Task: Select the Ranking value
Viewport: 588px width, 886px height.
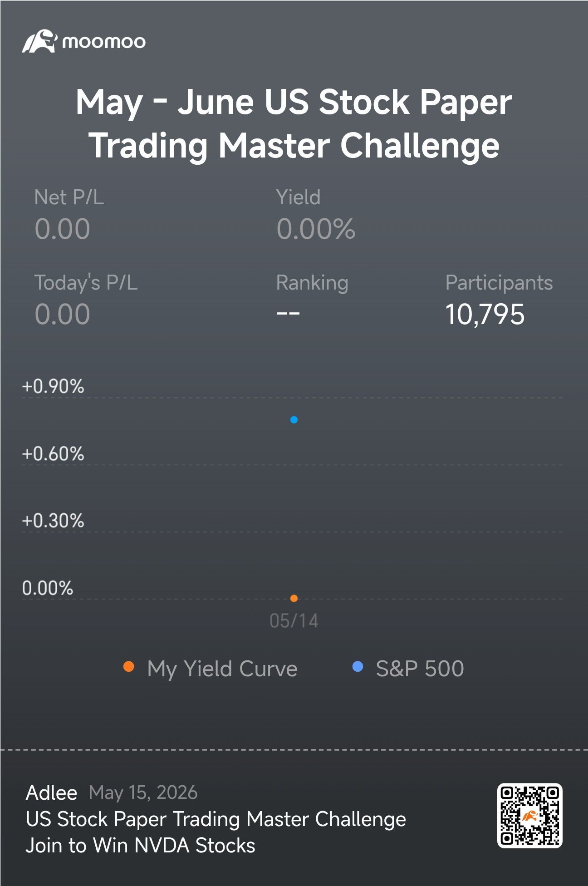Action: coord(288,313)
